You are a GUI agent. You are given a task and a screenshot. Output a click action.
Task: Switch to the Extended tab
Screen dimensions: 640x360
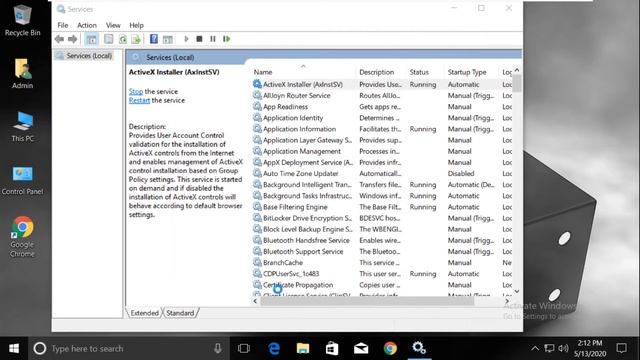click(144, 313)
